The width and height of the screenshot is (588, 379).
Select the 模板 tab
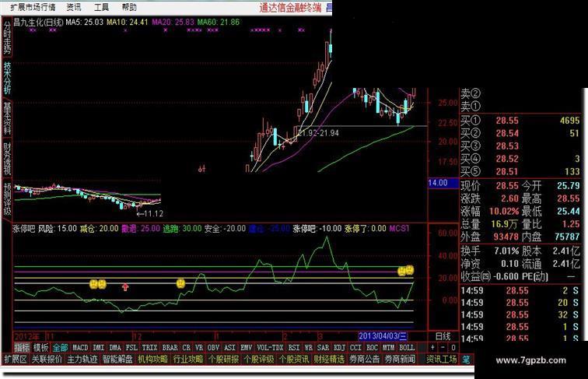tap(40, 347)
